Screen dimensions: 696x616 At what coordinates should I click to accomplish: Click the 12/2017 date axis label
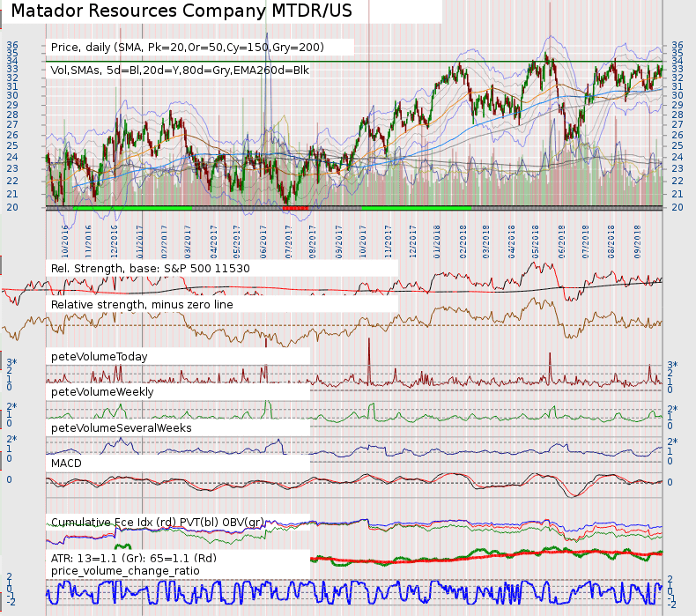pos(413,241)
